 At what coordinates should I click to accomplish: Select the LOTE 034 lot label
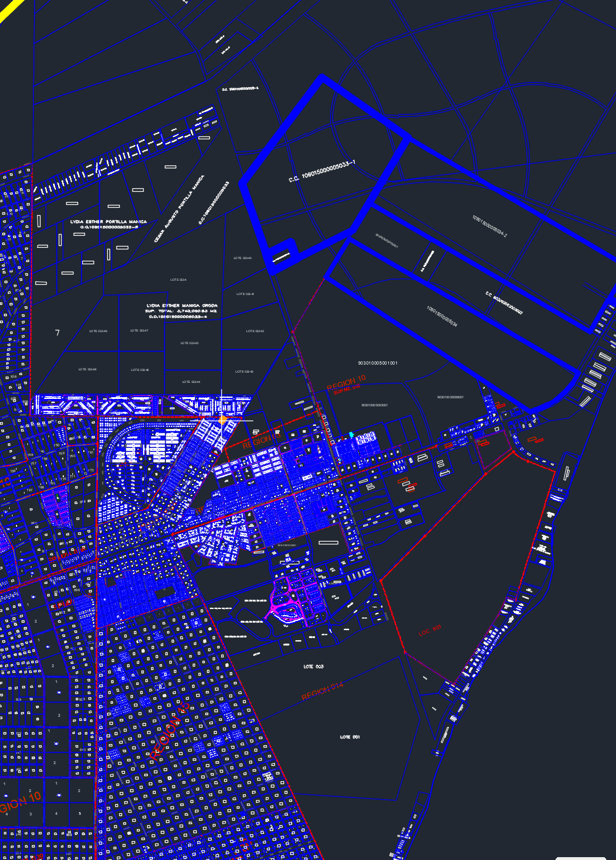tap(178, 280)
